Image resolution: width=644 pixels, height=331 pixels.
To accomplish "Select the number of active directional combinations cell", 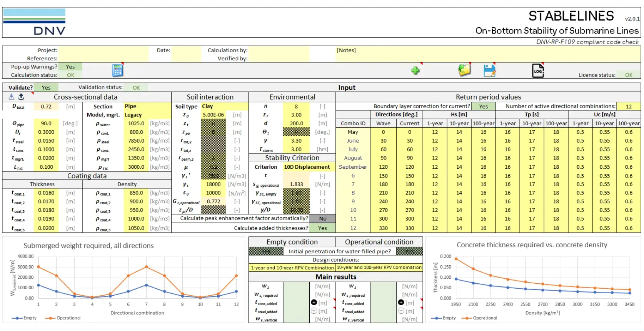I will (629, 106).
